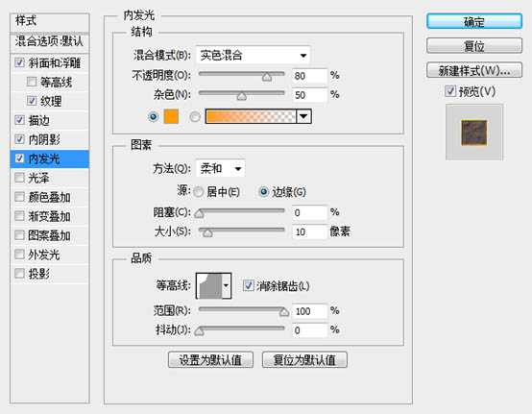Click the 确定 button

pos(474,22)
